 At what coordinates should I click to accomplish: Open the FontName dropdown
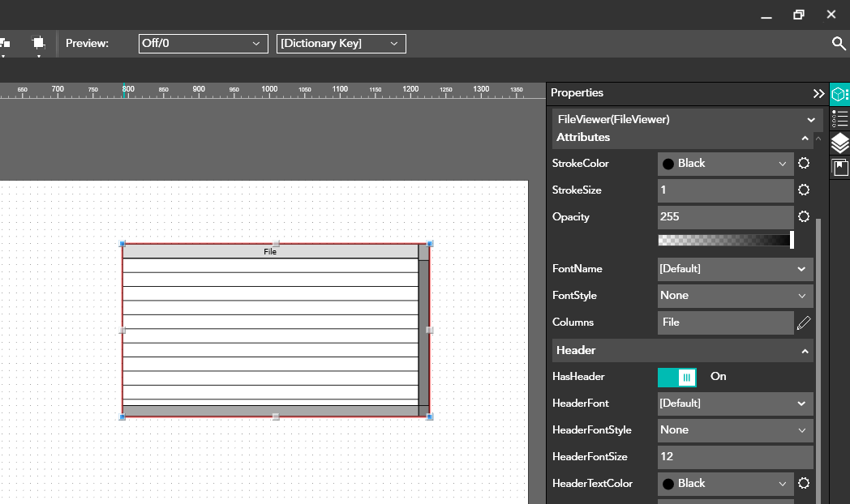(x=735, y=269)
